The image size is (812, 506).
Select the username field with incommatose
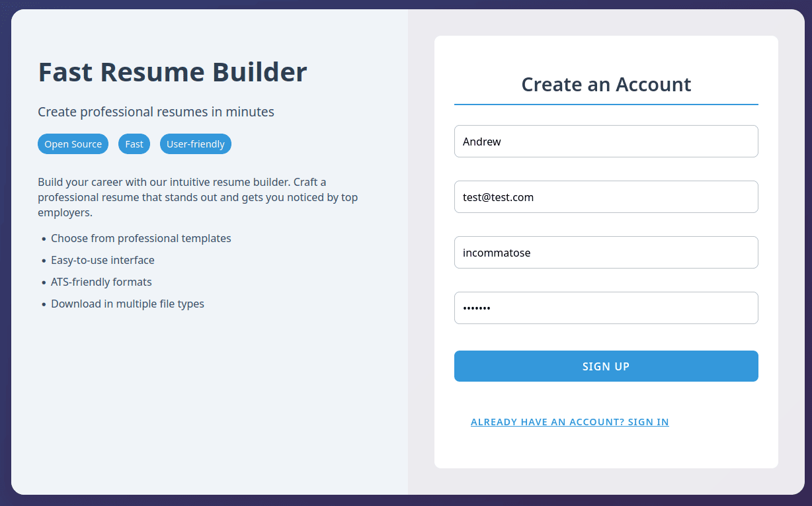[x=606, y=253]
